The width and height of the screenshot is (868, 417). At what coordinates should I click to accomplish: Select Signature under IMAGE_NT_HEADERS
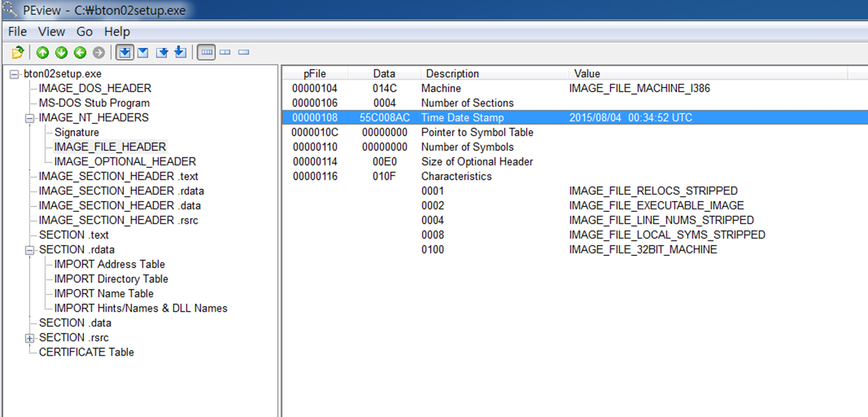77,132
